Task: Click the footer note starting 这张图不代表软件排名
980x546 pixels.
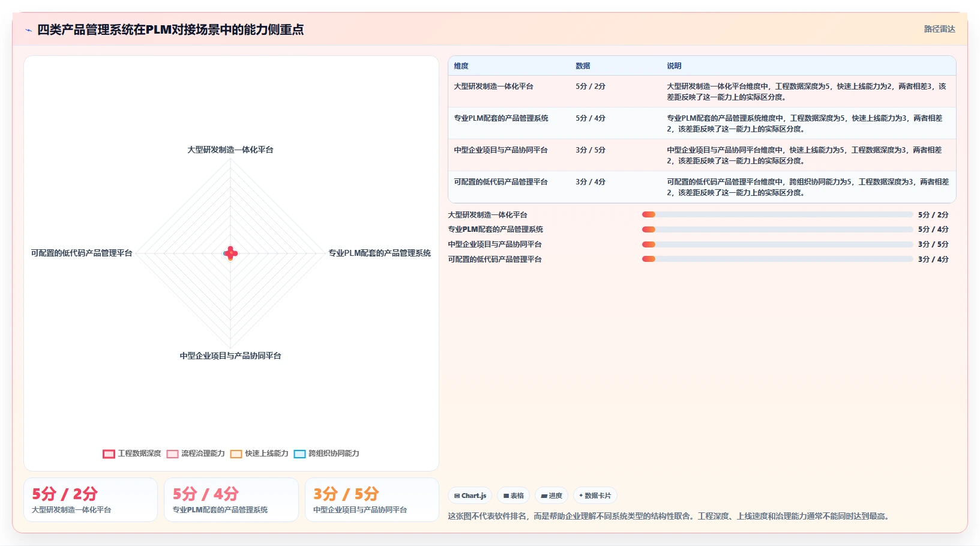Action: click(670, 516)
